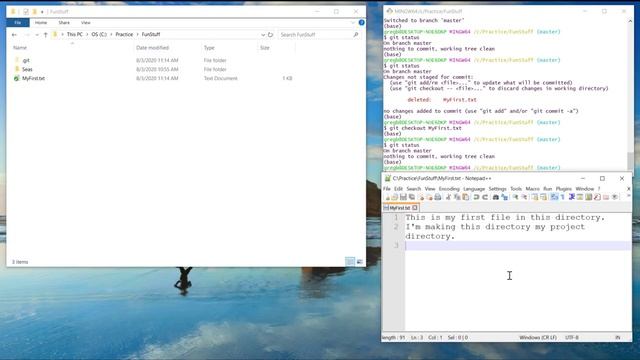
Task: Sort files by the Name column header
Action: (x=20, y=48)
